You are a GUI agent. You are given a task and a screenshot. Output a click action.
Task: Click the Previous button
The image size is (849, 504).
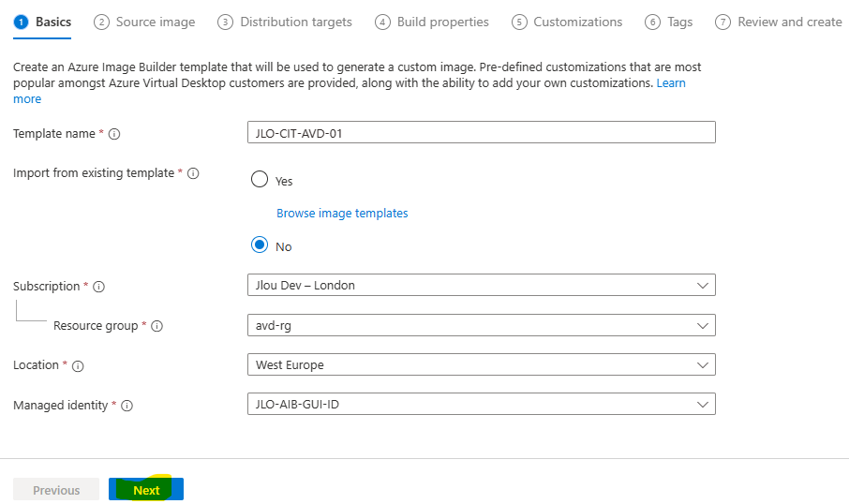56,489
